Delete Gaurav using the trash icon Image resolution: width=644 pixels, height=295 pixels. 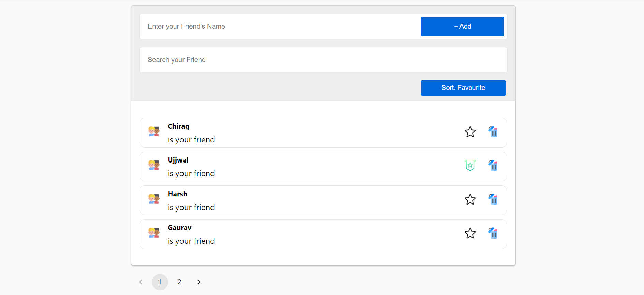point(493,233)
